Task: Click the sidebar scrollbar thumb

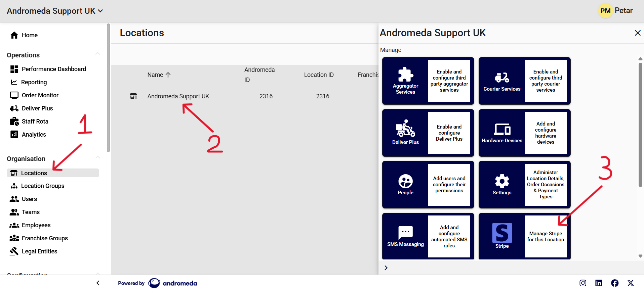Action: [x=108, y=88]
